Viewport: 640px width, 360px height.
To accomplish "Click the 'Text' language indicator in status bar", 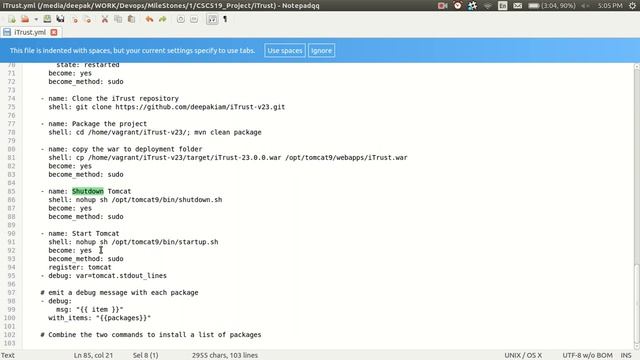I will (x=7, y=356).
